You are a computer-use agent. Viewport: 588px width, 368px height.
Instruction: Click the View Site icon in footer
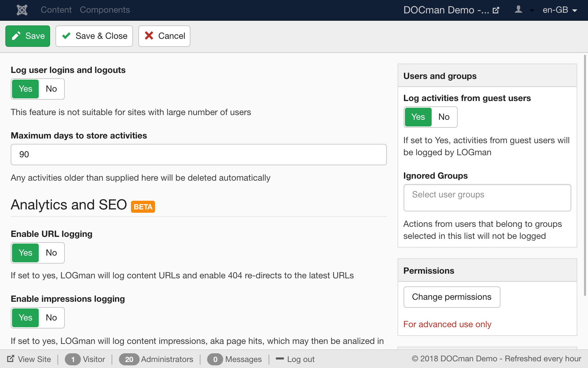point(11,359)
